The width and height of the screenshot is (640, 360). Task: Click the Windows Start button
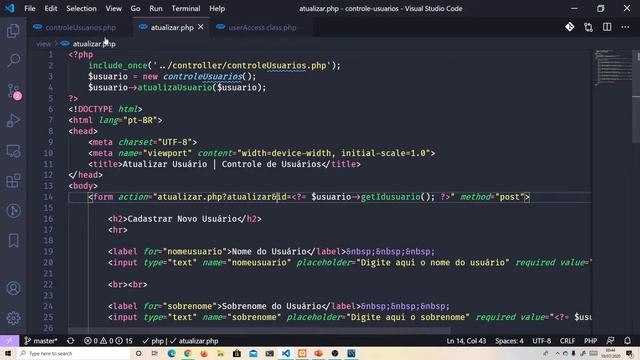tap(8, 353)
